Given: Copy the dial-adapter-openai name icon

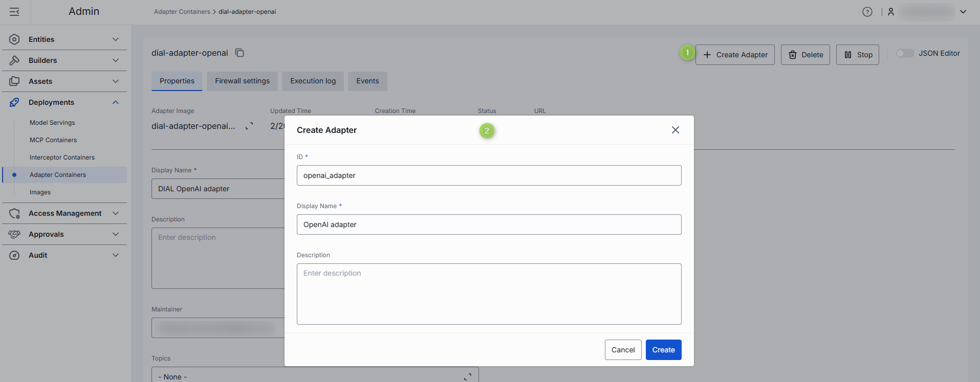Looking at the screenshot, I should click(239, 53).
